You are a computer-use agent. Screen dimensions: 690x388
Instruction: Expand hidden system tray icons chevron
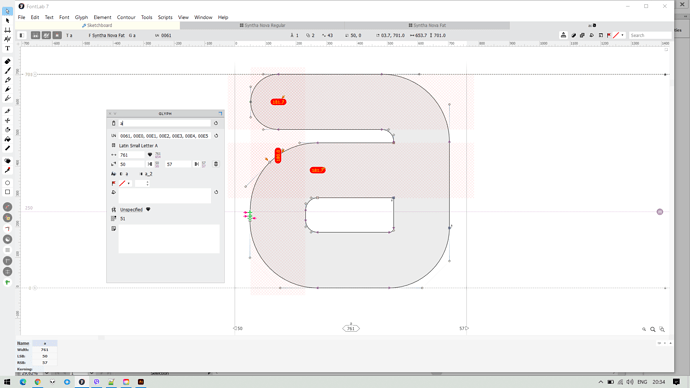click(x=601, y=382)
